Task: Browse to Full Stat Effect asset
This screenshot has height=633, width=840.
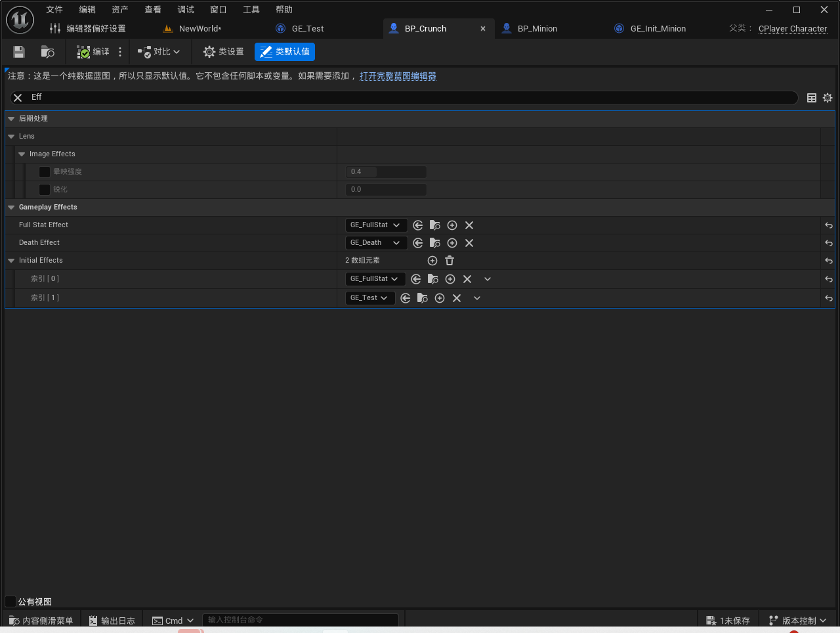Action: (435, 225)
